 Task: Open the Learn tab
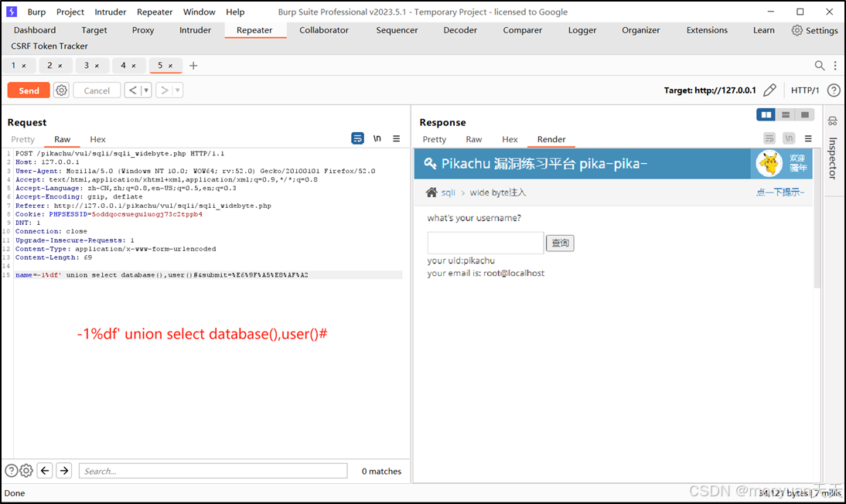[x=763, y=30]
